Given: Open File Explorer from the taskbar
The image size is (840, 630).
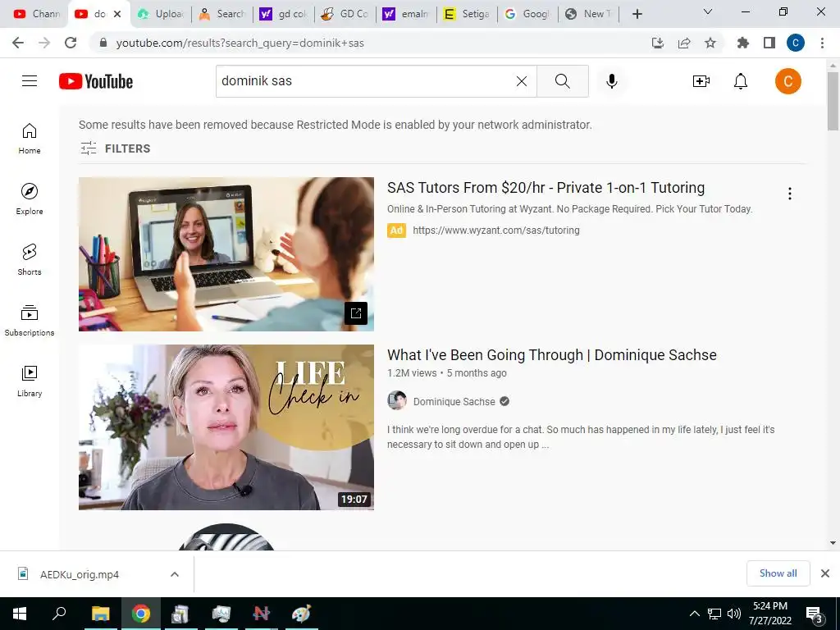Looking at the screenshot, I should point(101,614).
